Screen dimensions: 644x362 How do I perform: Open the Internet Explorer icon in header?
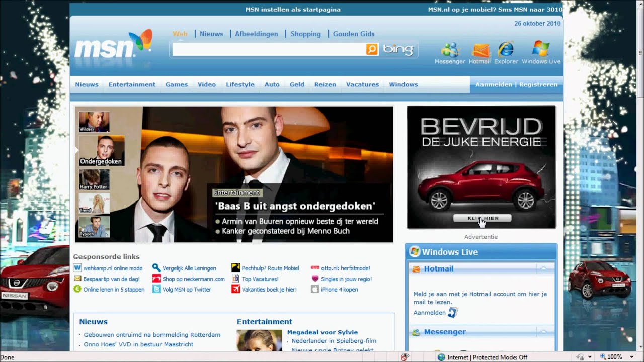[506, 49]
